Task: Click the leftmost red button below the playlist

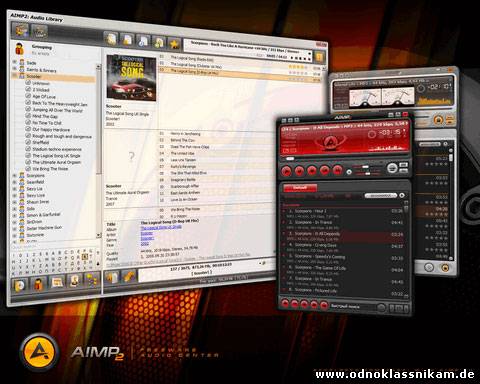Action: coord(285,303)
